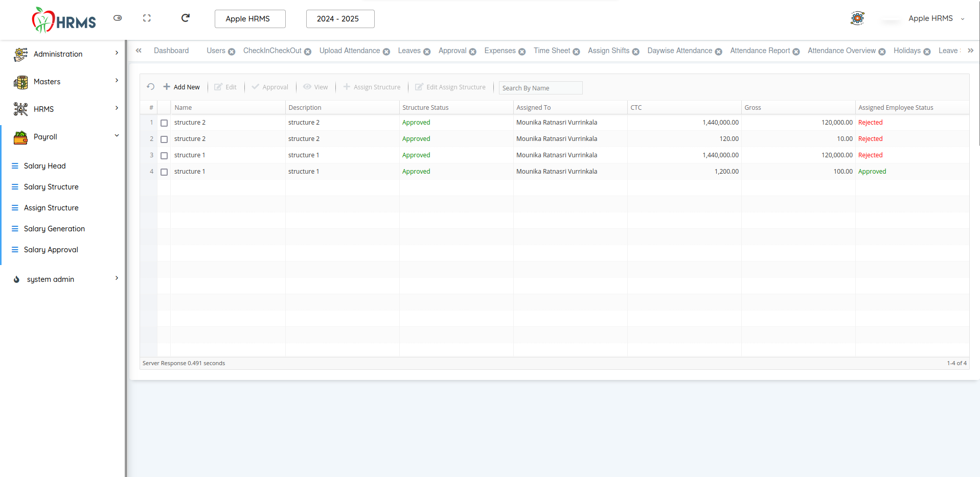The width and height of the screenshot is (980, 477).
Task: Close the Daywise Attendance tab
Action: click(x=718, y=52)
